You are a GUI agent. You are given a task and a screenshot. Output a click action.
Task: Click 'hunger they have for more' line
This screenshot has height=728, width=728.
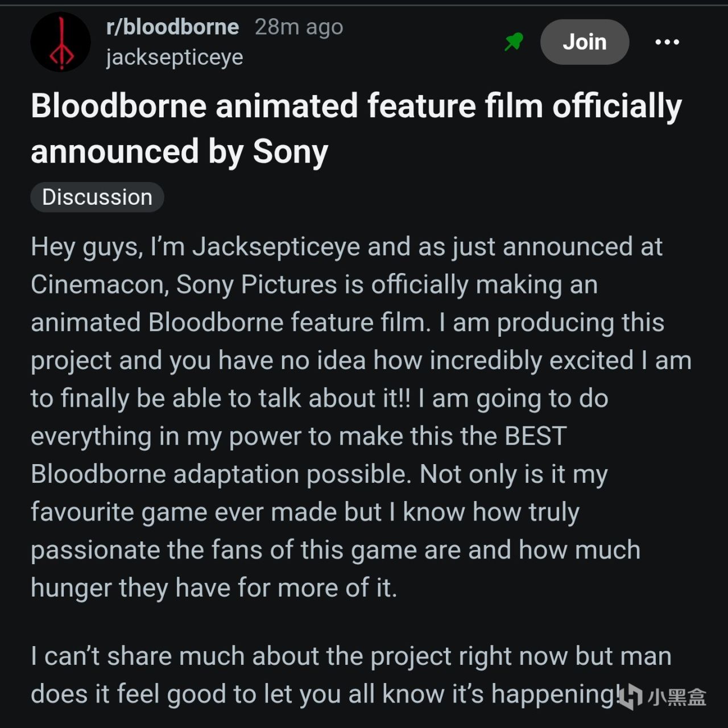click(213, 588)
